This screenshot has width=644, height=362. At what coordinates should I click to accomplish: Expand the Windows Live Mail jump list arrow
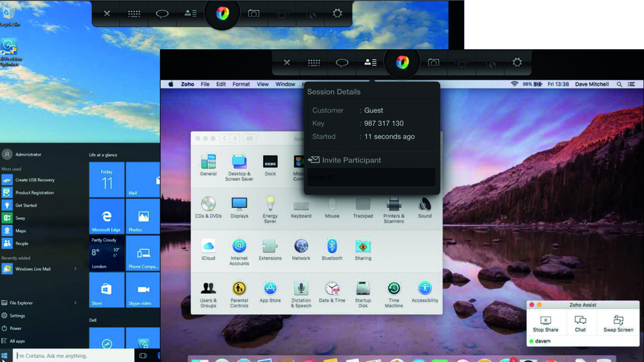tap(75, 269)
